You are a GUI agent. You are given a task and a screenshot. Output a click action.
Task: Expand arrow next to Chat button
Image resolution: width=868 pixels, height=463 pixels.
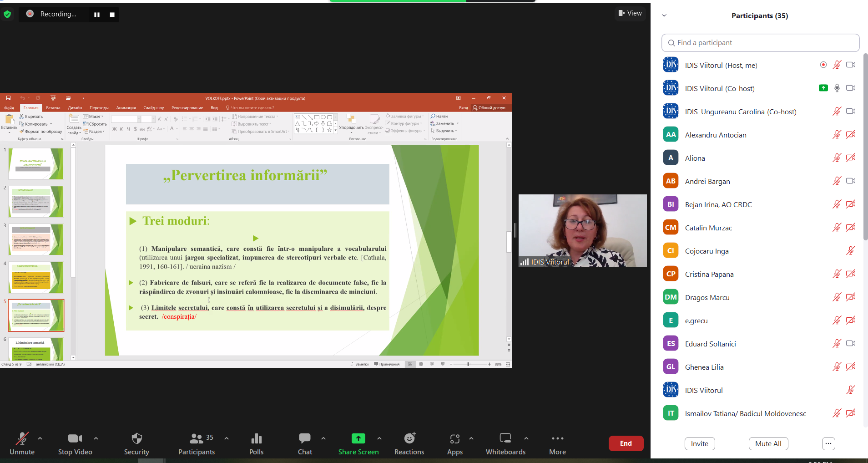click(x=323, y=438)
